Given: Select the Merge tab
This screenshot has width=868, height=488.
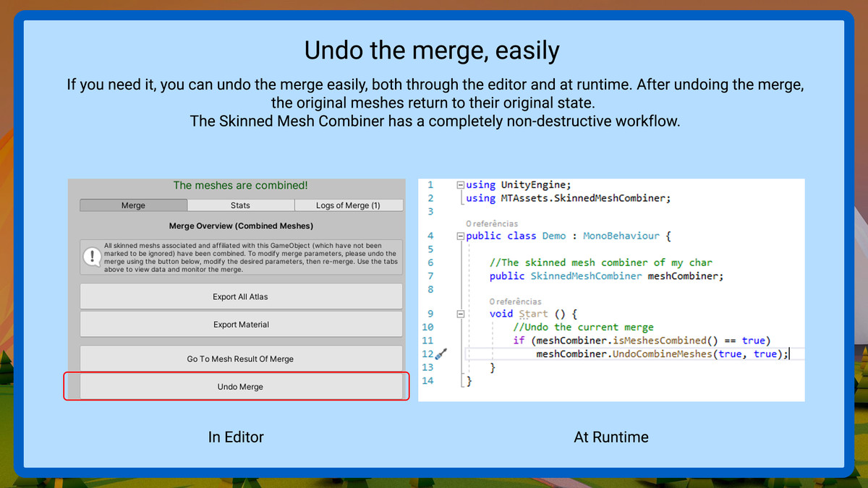Looking at the screenshot, I should (133, 205).
